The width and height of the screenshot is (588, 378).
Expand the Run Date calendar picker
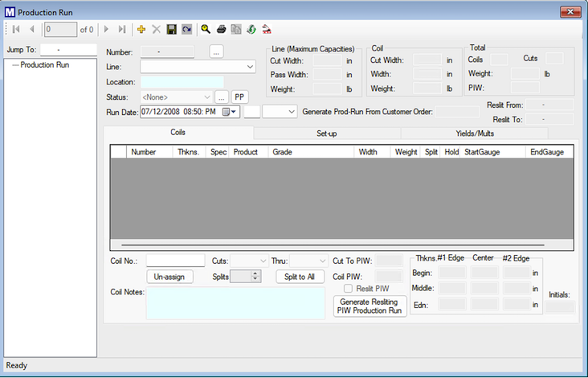(228, 112)
